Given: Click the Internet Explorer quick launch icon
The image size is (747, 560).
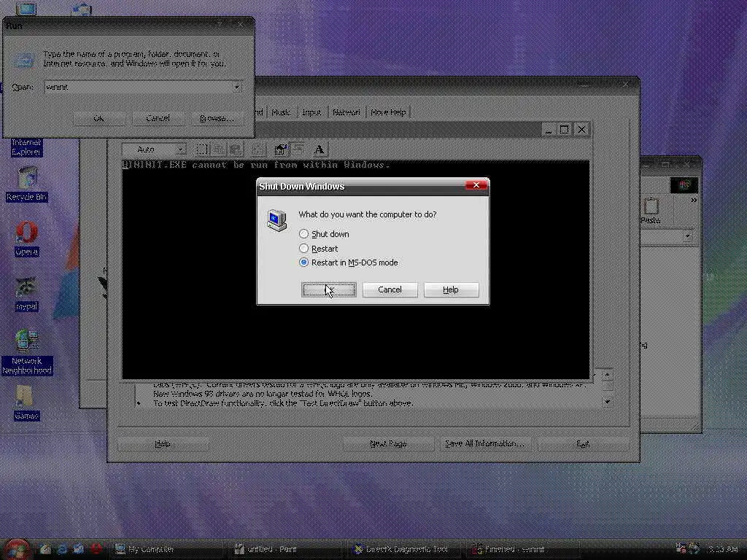Looking at the screenshot, I should [62, 549].
